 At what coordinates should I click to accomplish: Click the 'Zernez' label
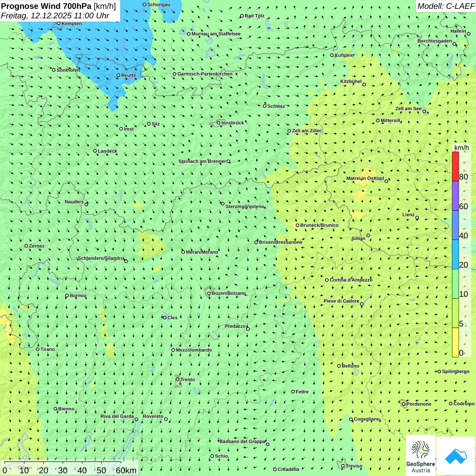37,246
